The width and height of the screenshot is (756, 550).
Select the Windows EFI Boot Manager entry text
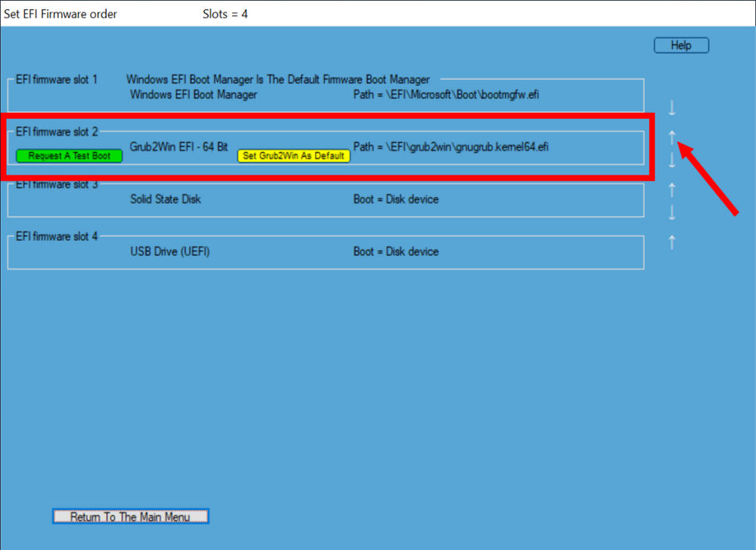tap(194, 94)
